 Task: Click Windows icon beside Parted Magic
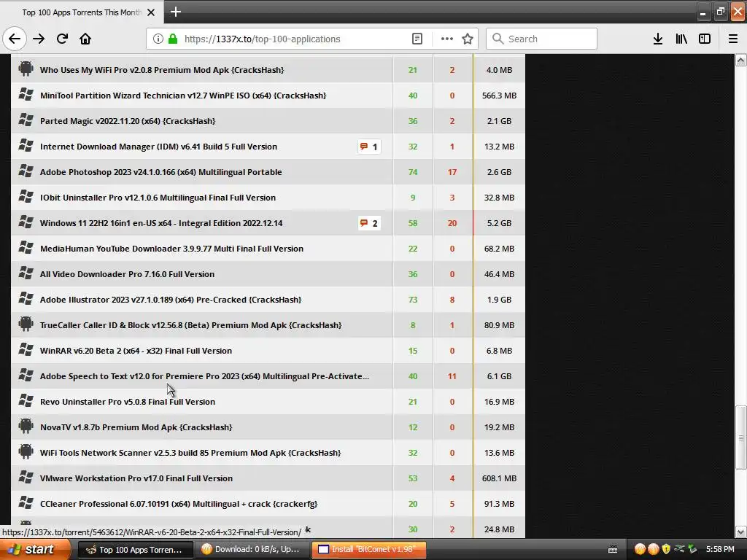pos(26,120)
